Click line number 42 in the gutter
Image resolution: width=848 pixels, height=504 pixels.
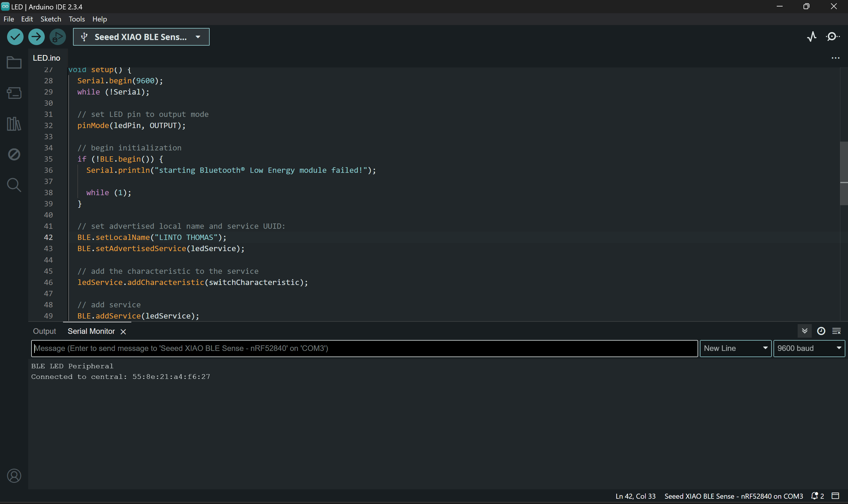48,237
